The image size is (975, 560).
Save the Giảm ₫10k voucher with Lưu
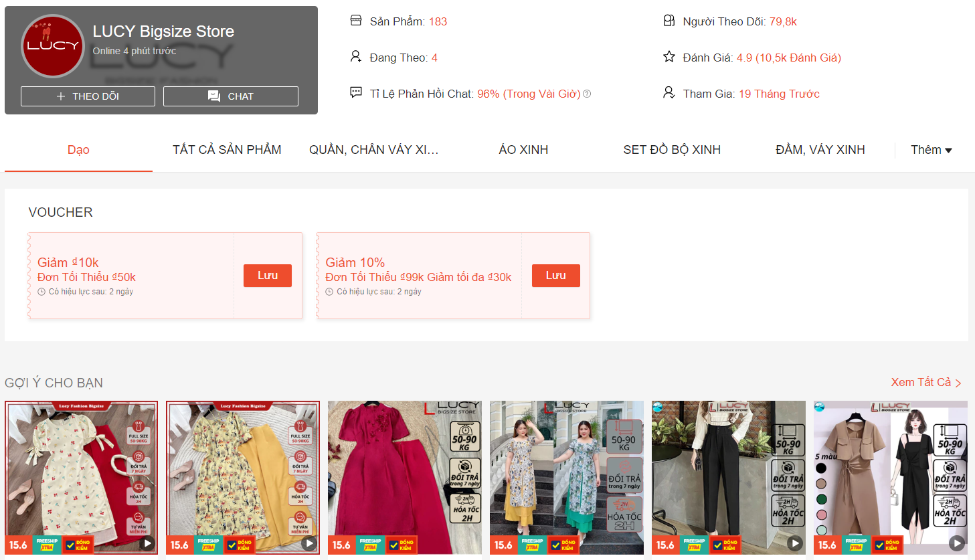268,276
